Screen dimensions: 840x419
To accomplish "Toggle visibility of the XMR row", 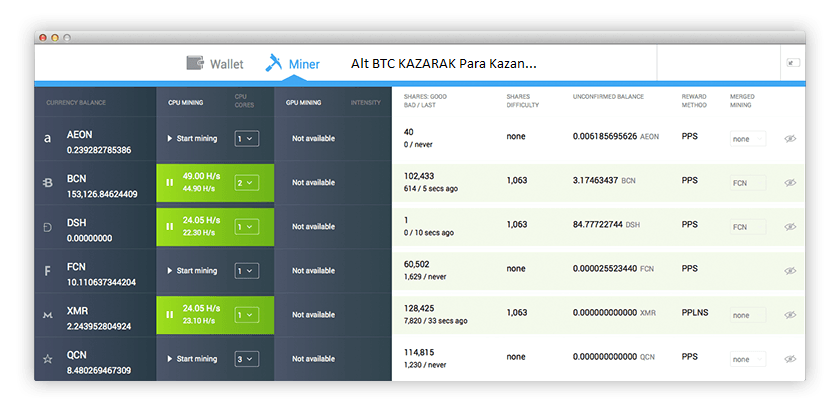I will click(790, 315).
